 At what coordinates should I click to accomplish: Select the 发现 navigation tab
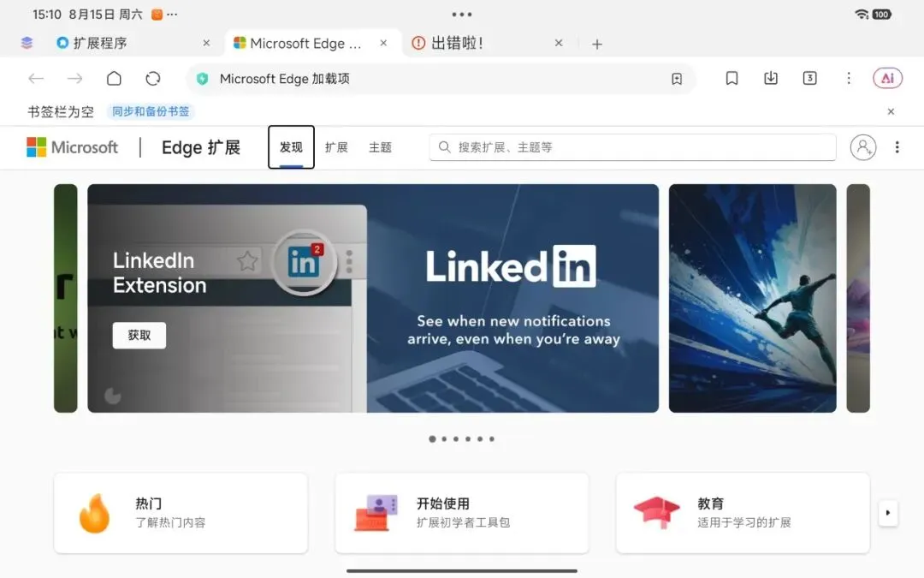point(291,147)
